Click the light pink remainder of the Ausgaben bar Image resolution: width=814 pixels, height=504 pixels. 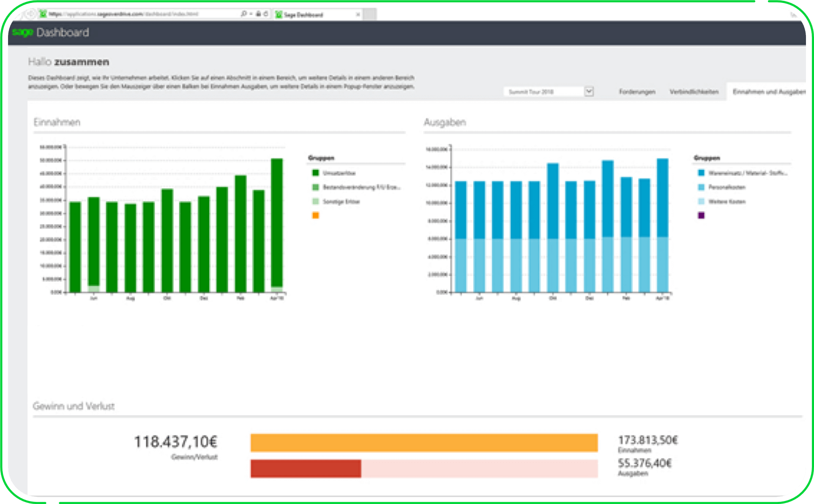click(x=479, y=469)
